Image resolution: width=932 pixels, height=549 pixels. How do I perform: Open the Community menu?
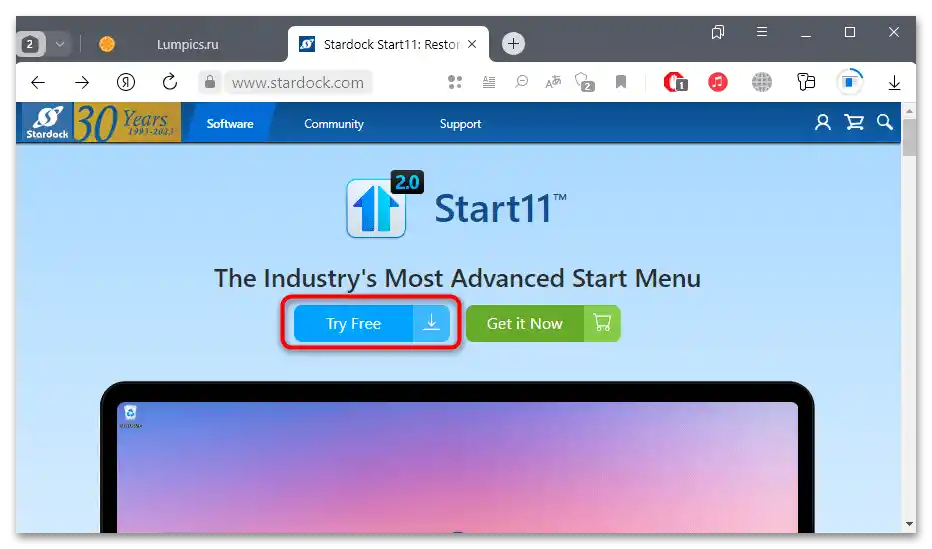tap(333, 124)
